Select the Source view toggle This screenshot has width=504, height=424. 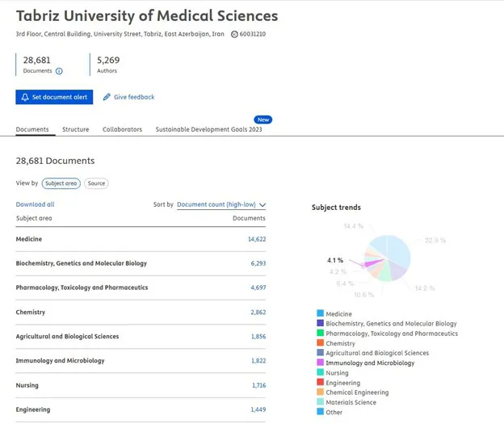tap(96, 183)
